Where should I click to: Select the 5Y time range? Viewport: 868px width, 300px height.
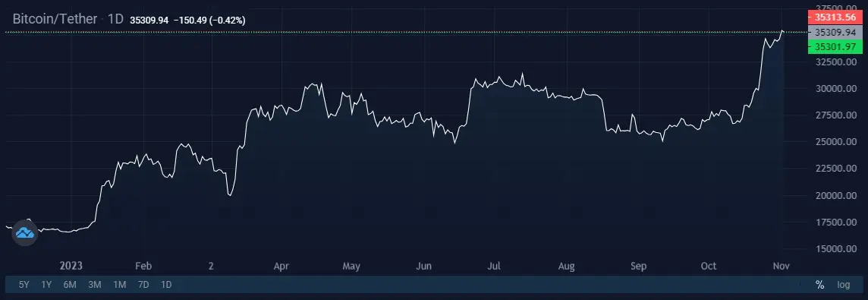coord(24,285)
